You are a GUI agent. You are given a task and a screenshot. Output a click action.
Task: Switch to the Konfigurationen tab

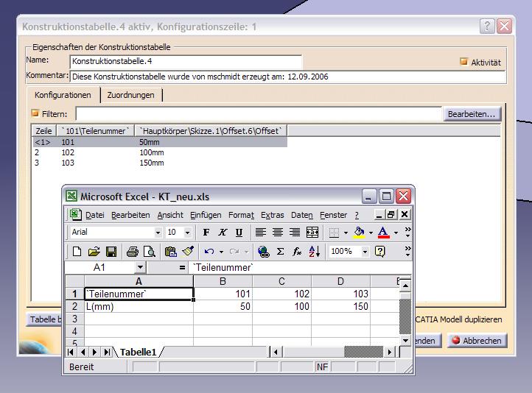coord(63,95)
